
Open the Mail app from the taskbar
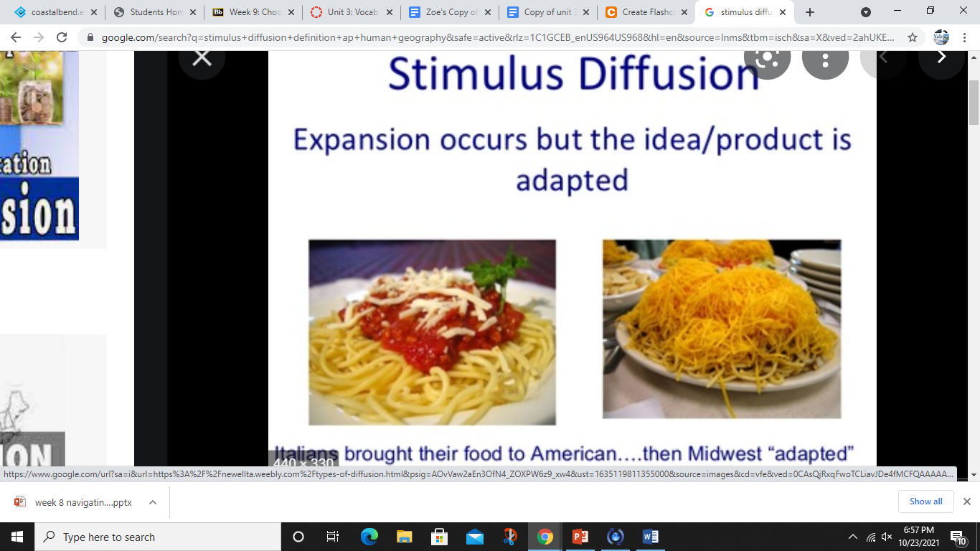[473, 537]
